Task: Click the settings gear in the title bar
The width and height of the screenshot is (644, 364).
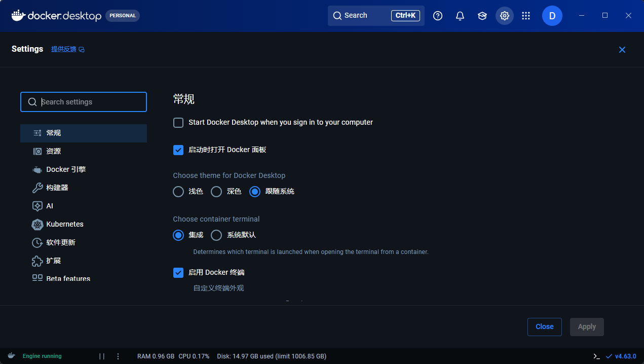Action: coord(504,16)
